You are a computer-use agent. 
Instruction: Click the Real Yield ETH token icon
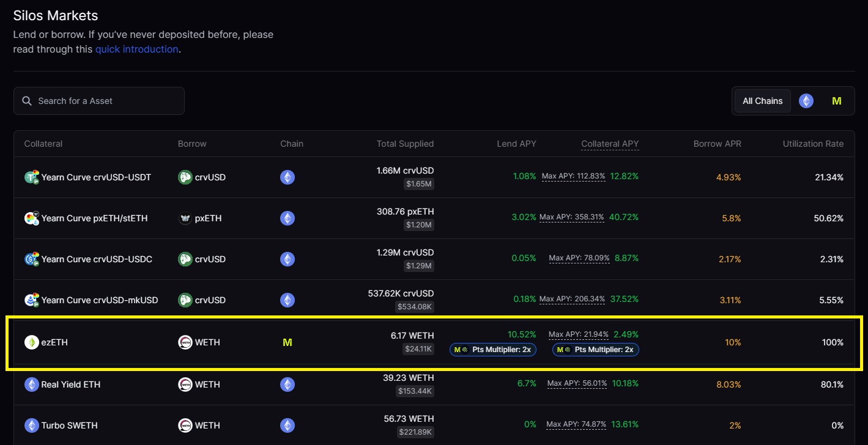(31, 384)
